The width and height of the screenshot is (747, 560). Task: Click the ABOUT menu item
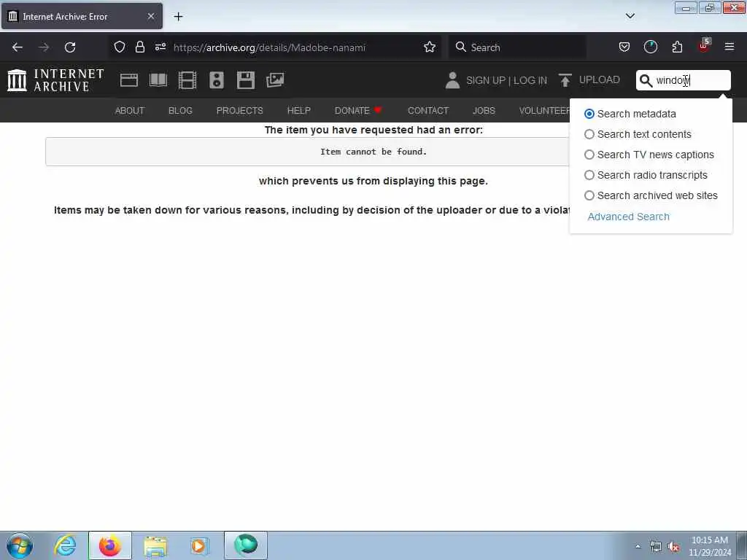pyautogui.click(x=130, y=111)
